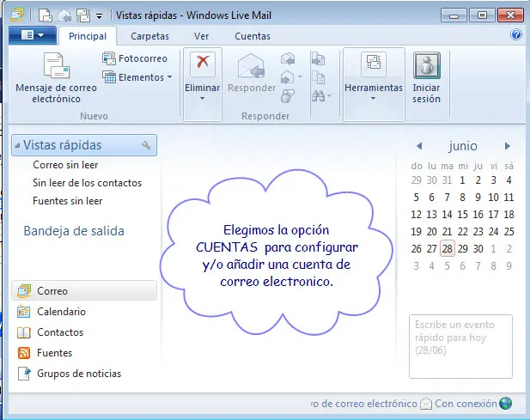Click the copy to folder icon
Screen dimensions: 530x420
[318, 77]
